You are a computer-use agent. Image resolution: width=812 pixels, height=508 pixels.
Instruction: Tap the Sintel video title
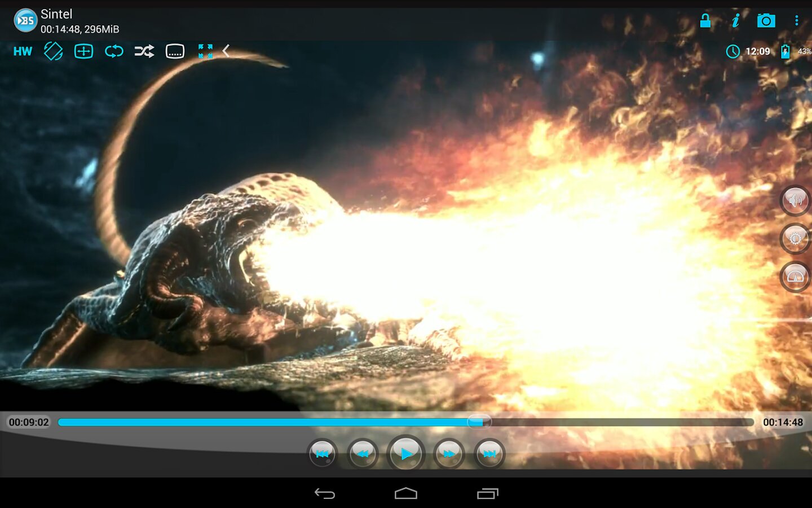coord(56,14)
